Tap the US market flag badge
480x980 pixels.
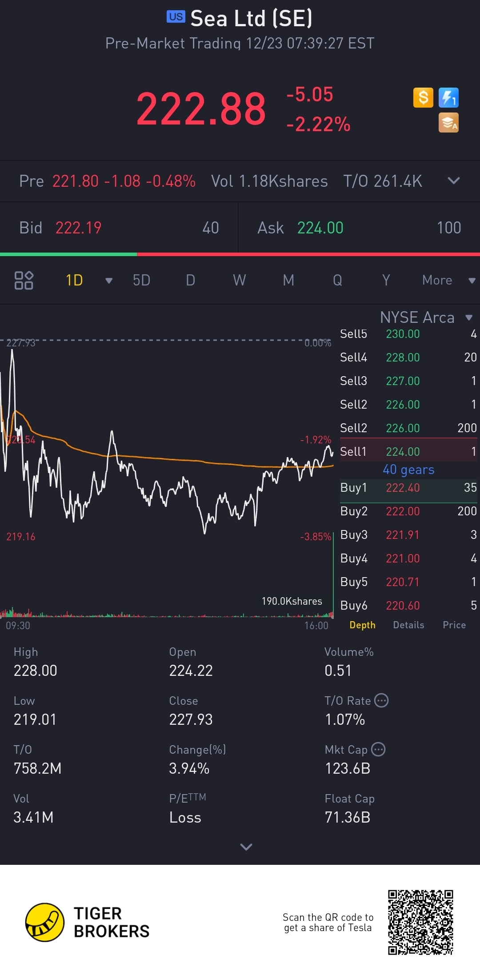[x=176, y=17]
